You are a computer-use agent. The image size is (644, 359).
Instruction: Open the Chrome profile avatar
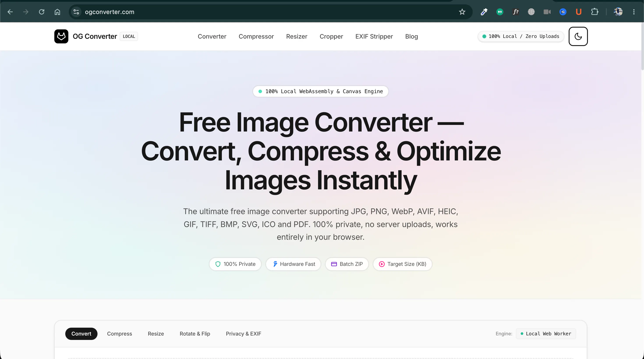(618, 12)
